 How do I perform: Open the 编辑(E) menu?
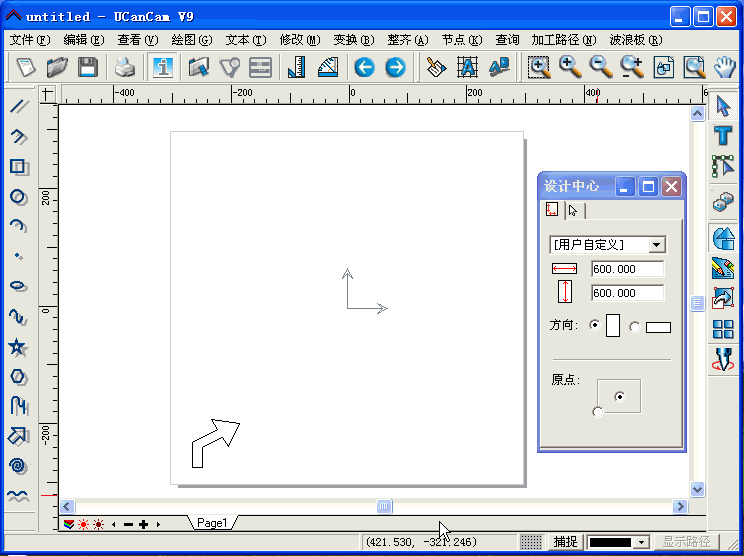pos(84,40)
